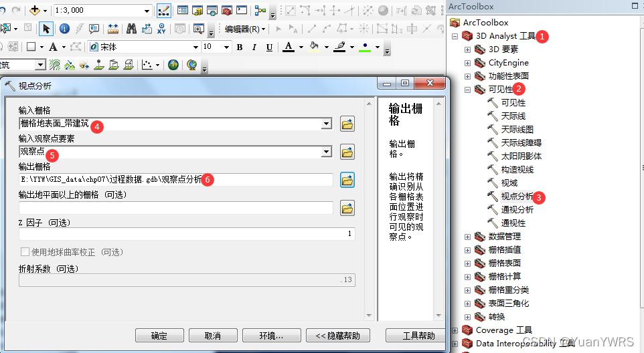Open the Find Route tool icon
Image resolution: width=644 pixels, height=353 pixels.
click(147, 28)
